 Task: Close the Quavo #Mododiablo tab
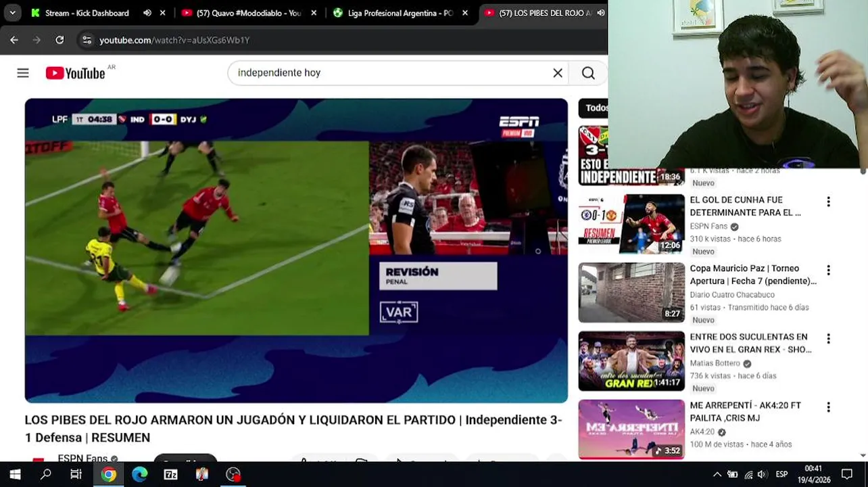click(314, 13)
